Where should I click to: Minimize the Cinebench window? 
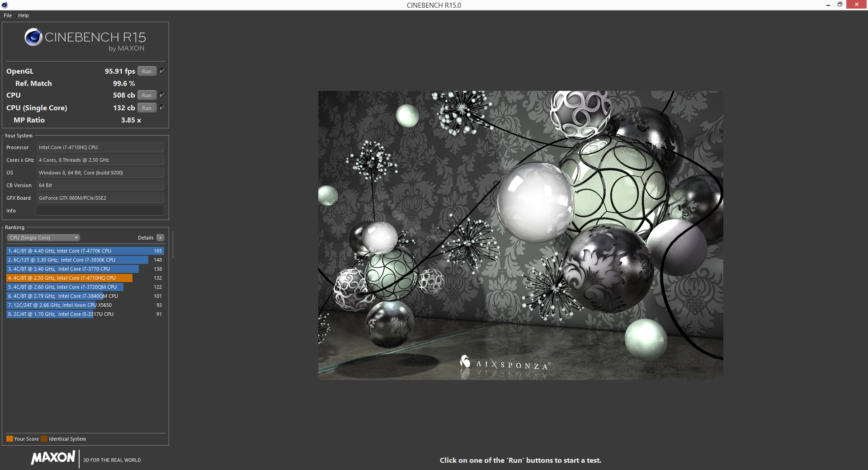pyautogui.click(x=828, y=5)
